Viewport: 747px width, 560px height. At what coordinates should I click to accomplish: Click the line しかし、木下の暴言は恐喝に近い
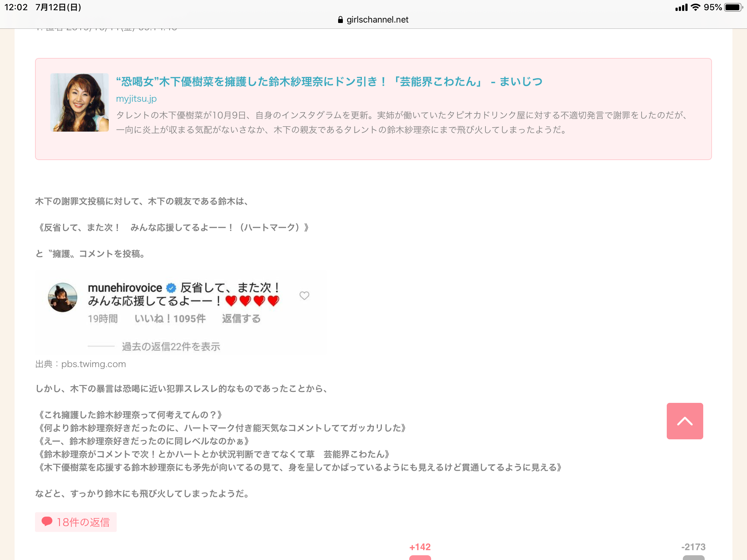[182, 389]
